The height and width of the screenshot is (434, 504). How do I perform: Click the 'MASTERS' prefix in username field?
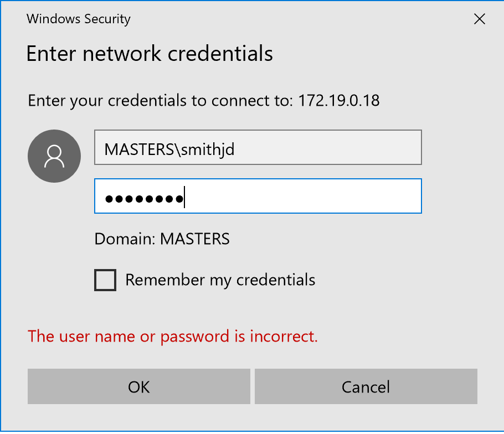pos(139,149)
